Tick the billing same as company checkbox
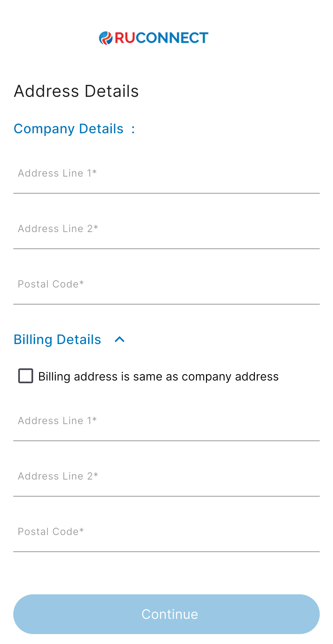This screenshot has height=644, width=333. [26, 376]
